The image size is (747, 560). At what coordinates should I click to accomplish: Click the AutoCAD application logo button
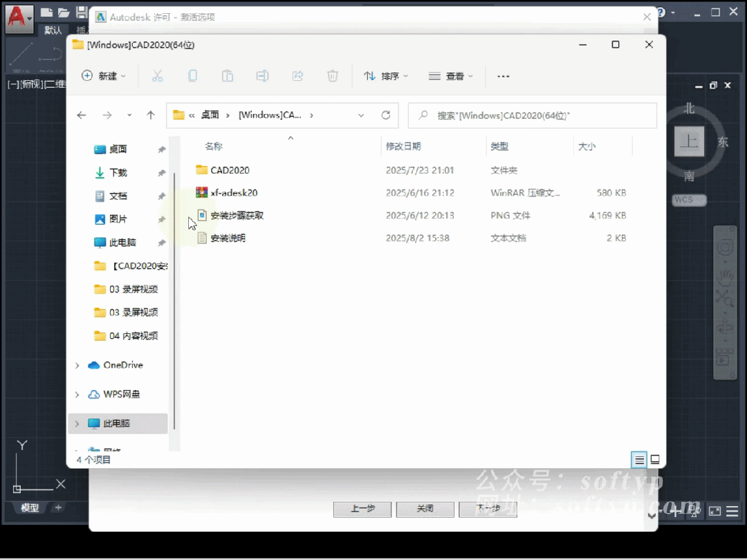tap(19, 19)
